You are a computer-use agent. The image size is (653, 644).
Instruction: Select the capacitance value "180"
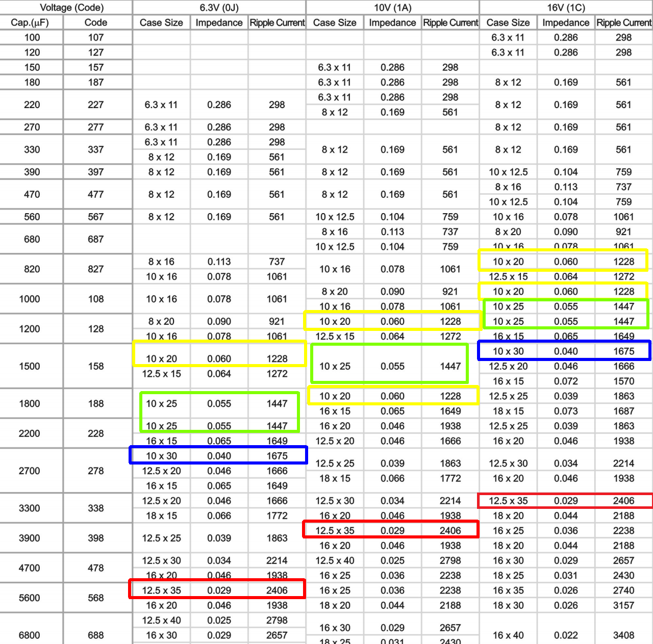pos(32,82)
